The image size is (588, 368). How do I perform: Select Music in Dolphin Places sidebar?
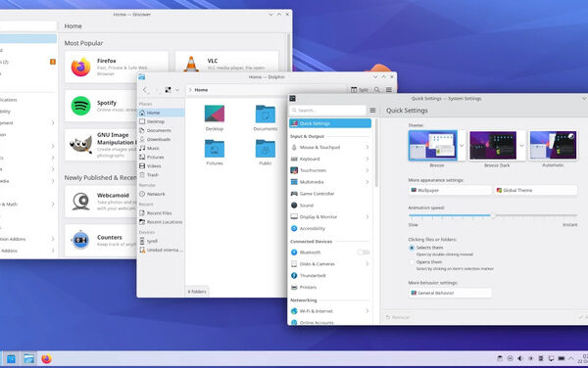(161, 148)
